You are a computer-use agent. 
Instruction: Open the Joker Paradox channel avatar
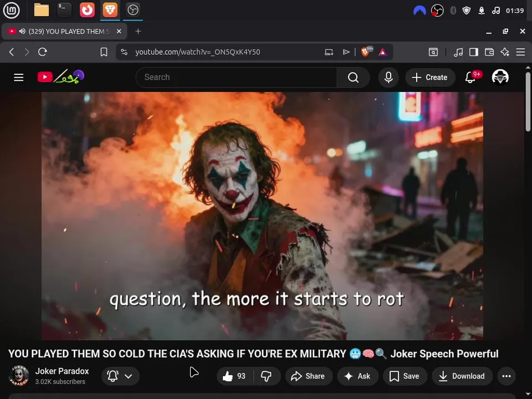pos(19,376)
